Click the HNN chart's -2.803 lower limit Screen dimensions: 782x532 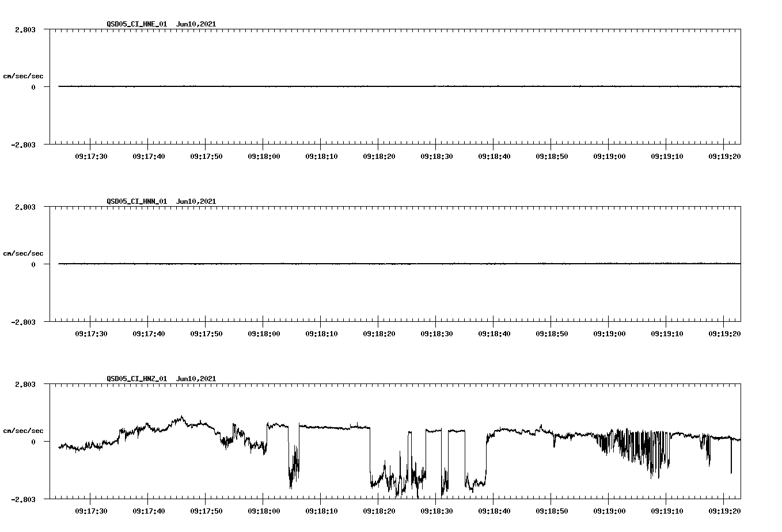(23, 322)
